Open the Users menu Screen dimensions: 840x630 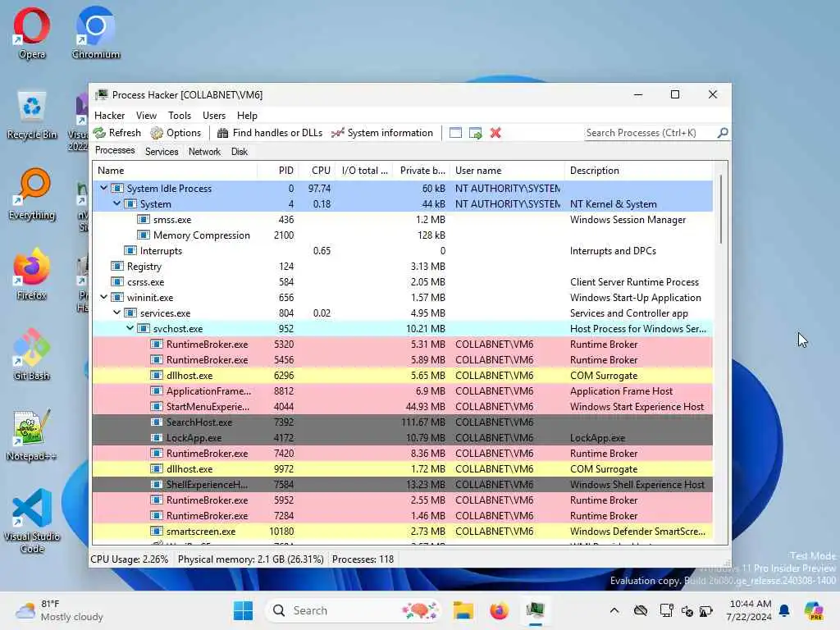pyautogui.click(x=214, y=116)
